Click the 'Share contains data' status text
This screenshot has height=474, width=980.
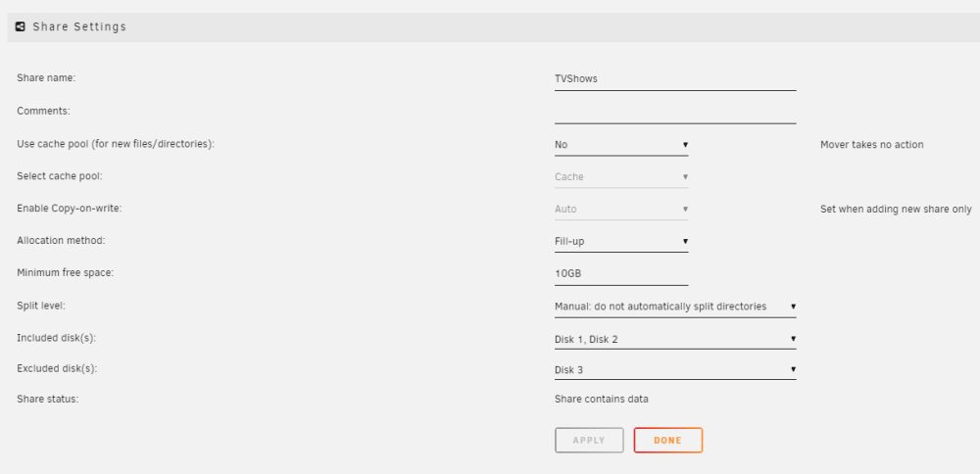click(x=602, y=399)
